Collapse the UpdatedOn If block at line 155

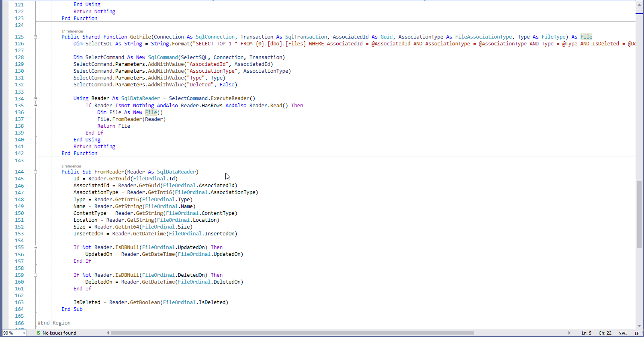click(35, 247)
